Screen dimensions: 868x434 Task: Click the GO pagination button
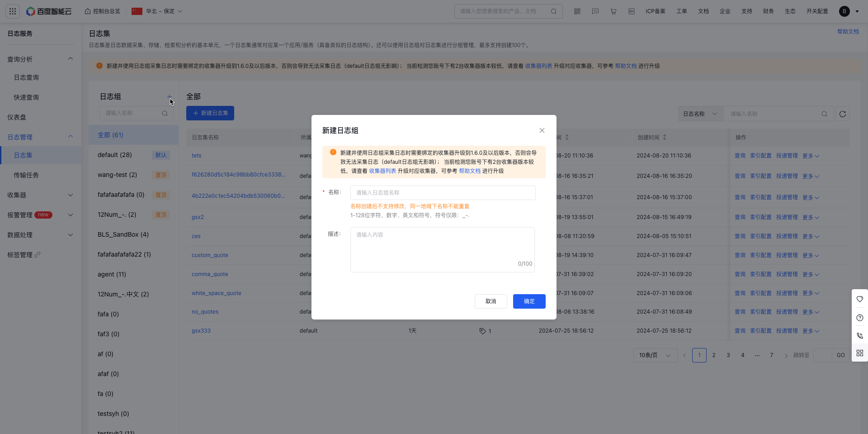point(841,355)
